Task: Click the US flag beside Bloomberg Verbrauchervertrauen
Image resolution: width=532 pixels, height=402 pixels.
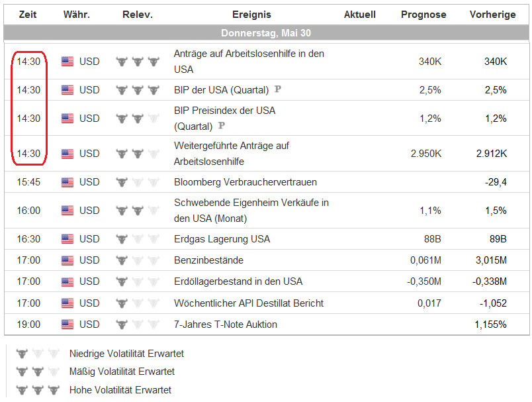Action: (67, 182)
